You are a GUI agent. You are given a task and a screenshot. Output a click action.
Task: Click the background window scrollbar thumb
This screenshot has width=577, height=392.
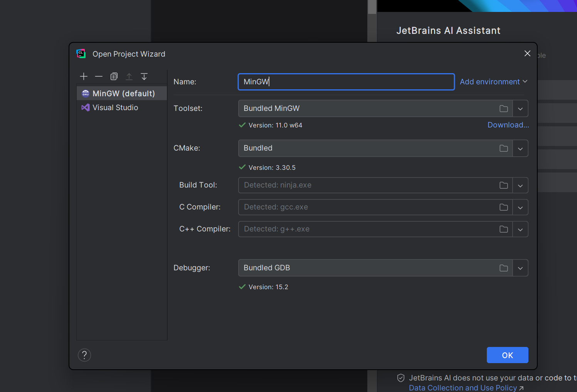pos(372,7)
